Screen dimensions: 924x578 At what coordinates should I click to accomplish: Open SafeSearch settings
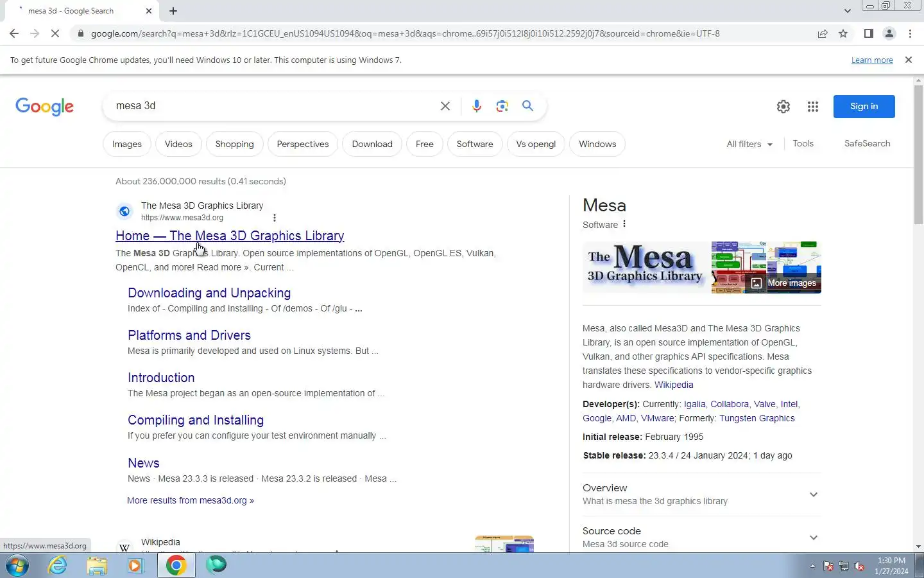(x=867, y=144)
